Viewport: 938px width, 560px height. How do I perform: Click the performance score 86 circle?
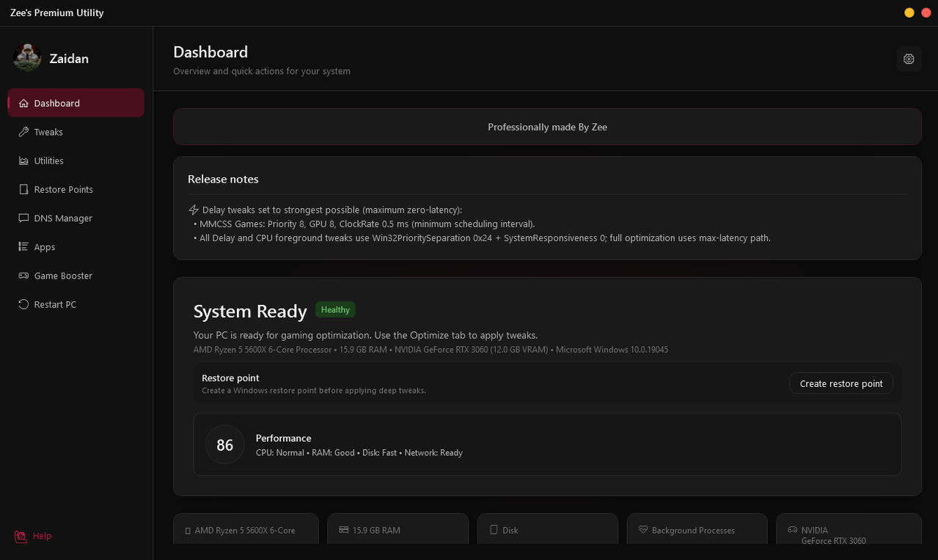(224, 445)
